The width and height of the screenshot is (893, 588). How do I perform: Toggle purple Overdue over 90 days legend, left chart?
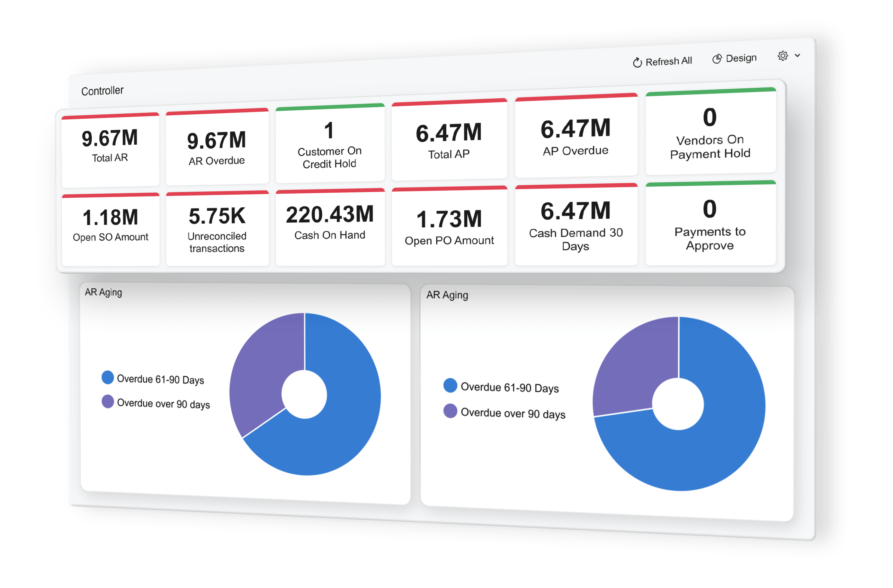click(x=108, y=401)
